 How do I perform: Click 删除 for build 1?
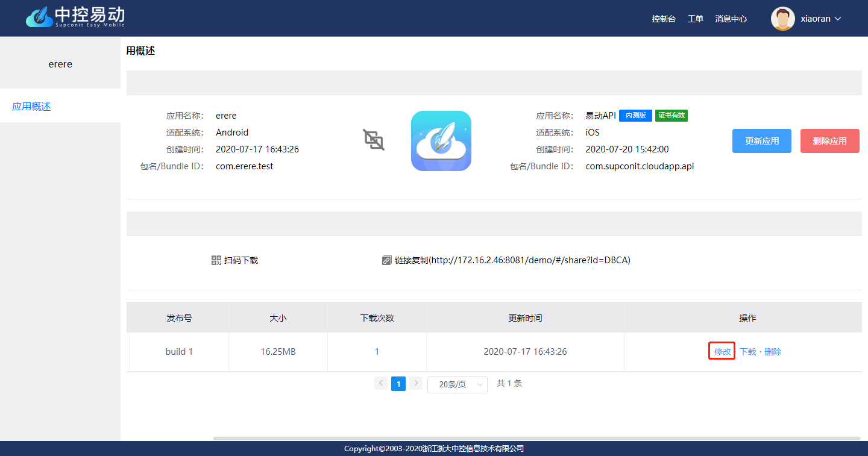click(x=773, y=352)
